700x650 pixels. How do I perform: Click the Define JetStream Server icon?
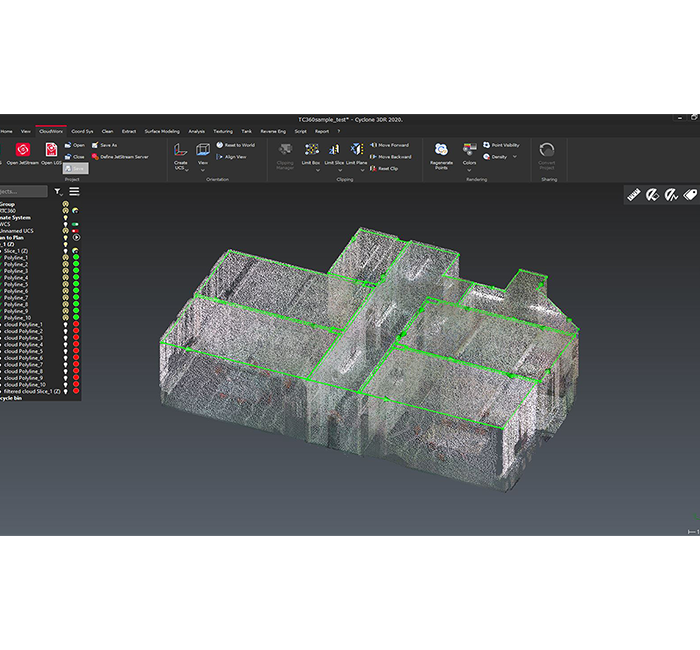[x=96, y=157]
